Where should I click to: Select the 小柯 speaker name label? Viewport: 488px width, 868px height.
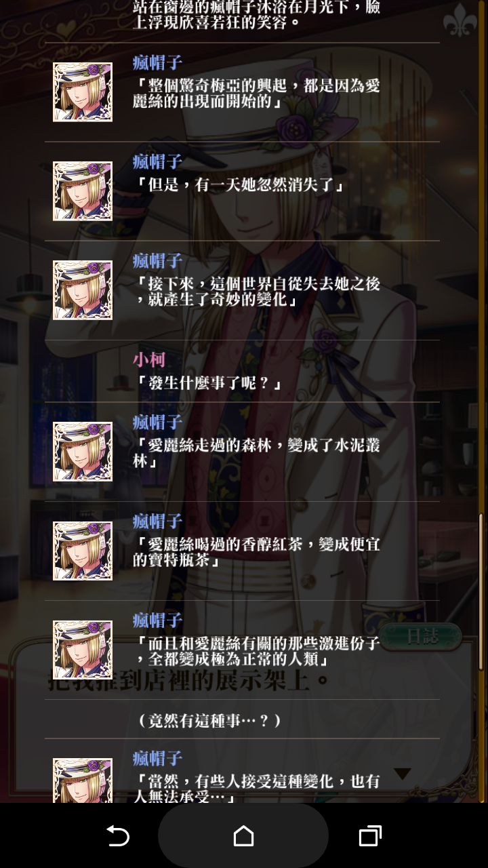(148, 359)
